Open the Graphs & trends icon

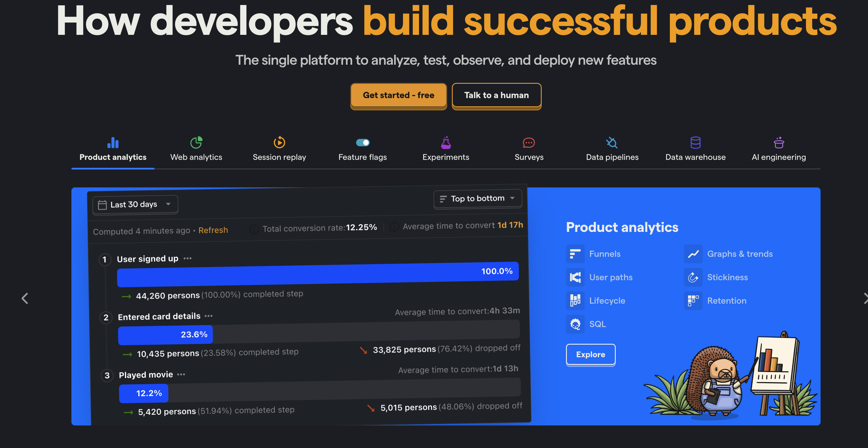pyautogui.click(x=693, y=254)
